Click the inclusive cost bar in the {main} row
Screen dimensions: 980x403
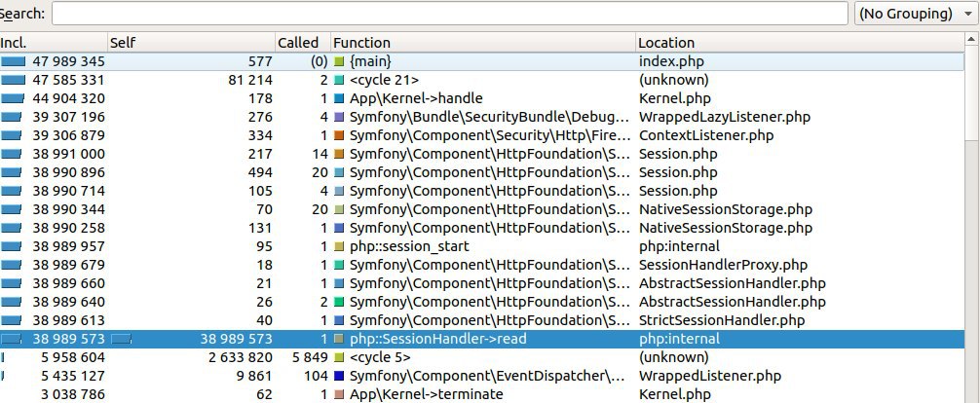[13, 62]
